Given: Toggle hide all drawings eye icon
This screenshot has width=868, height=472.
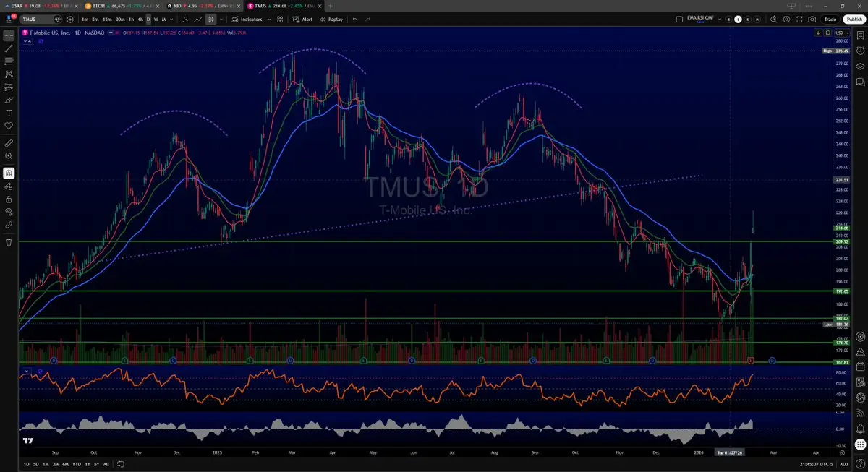Looking at the screenshot, I should pos(9,212).
